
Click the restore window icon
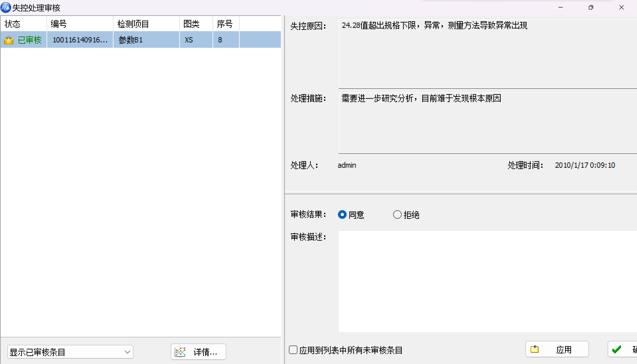point(591,8)
